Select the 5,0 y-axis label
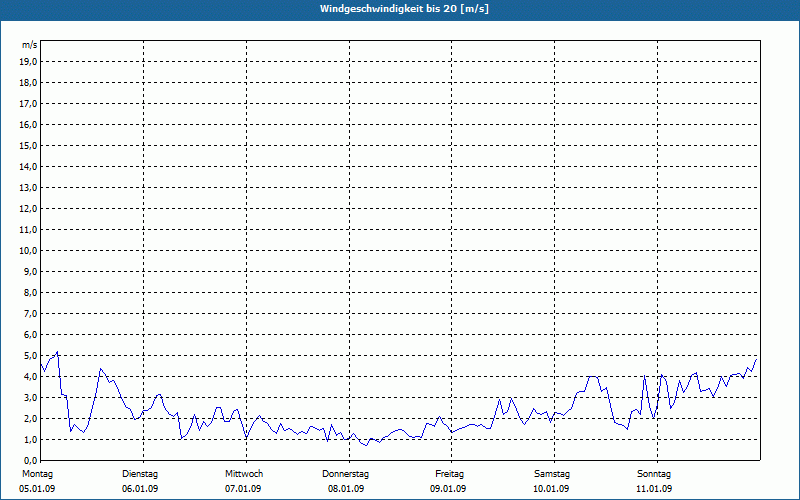This screenshot has width=800, height=500. click(x=30, y=356)
